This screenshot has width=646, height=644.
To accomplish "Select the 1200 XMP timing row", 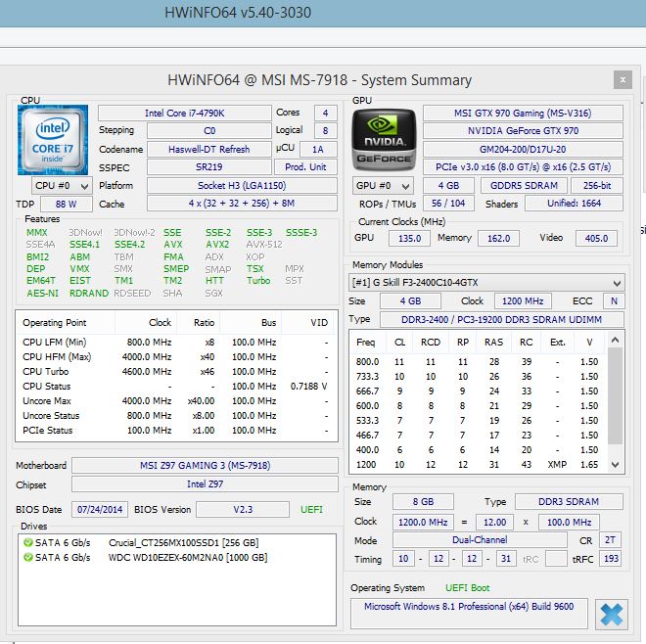I will point(479,465).
